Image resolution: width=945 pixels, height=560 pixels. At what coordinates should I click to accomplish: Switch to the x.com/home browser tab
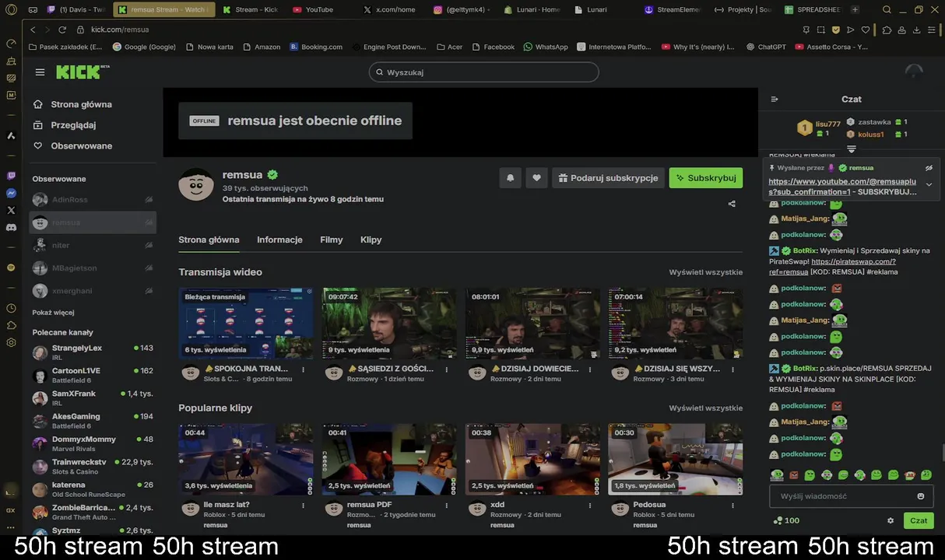tap(389, 9)
